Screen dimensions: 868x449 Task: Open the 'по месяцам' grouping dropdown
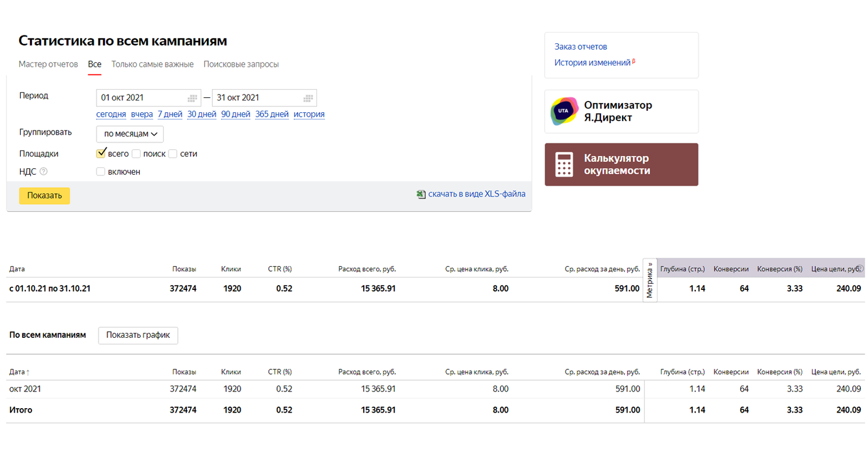click(x=130, y=134)
